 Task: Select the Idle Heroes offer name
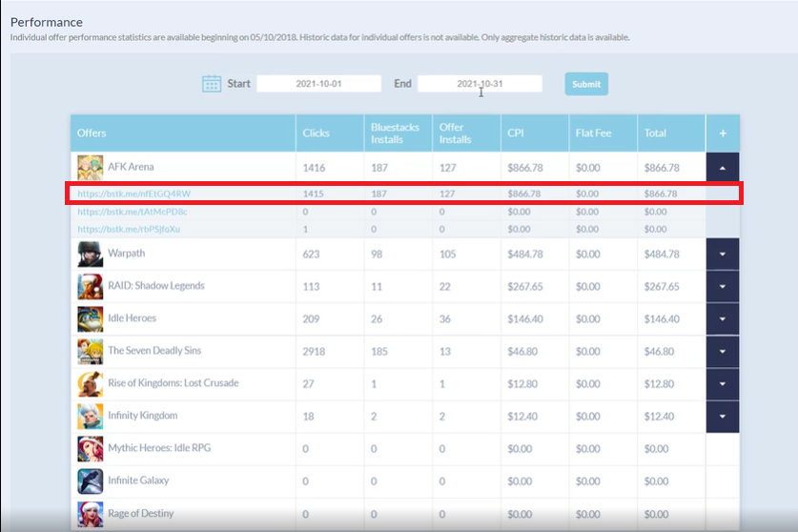pyautogui.click(x=132, y=318)
